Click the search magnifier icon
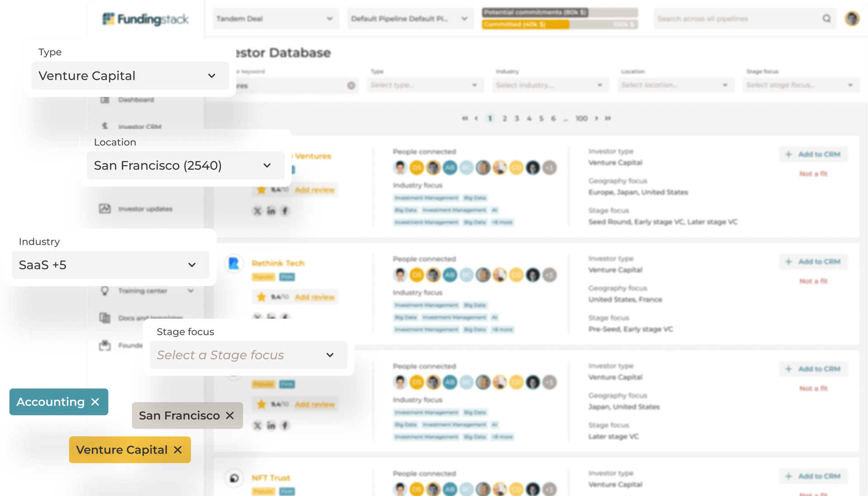Viewport: 868px width, 496px height. 826,18
